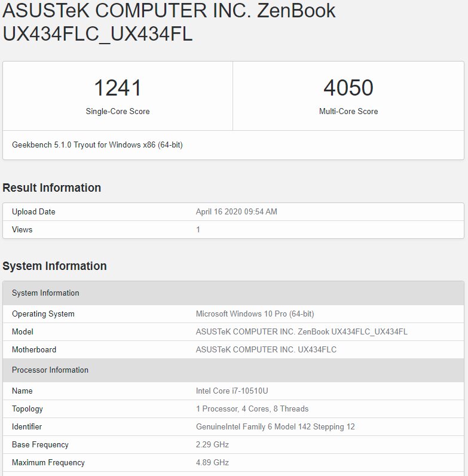Screen dimensions: 468x476
Task: Click the Multi-Core Score label
Action: click(348, 112)
